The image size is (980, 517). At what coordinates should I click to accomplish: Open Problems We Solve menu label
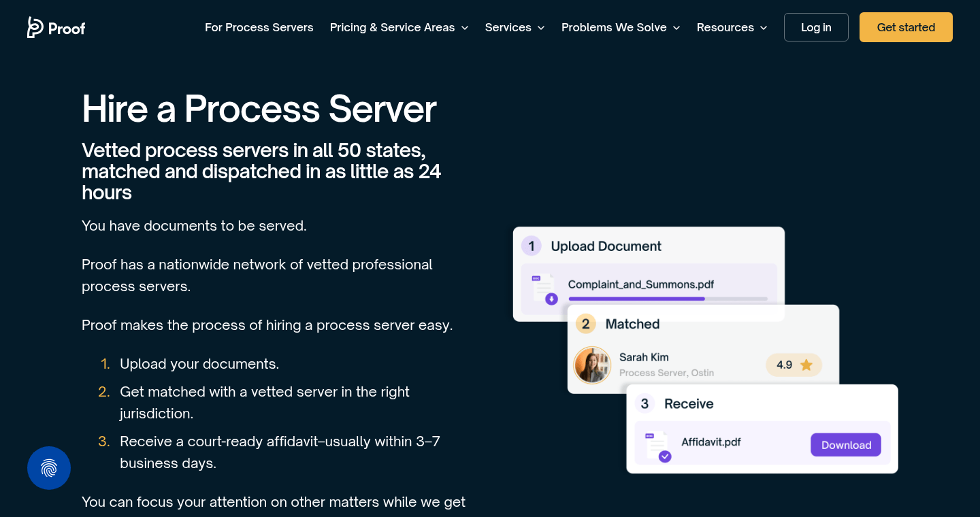point(614,27)
